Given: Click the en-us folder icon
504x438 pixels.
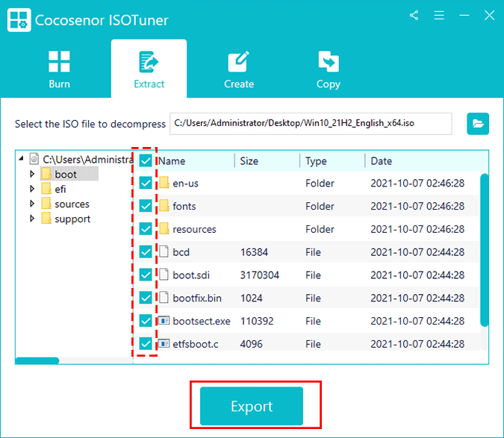Looking at the screenshot, I should tap(164, 182).
